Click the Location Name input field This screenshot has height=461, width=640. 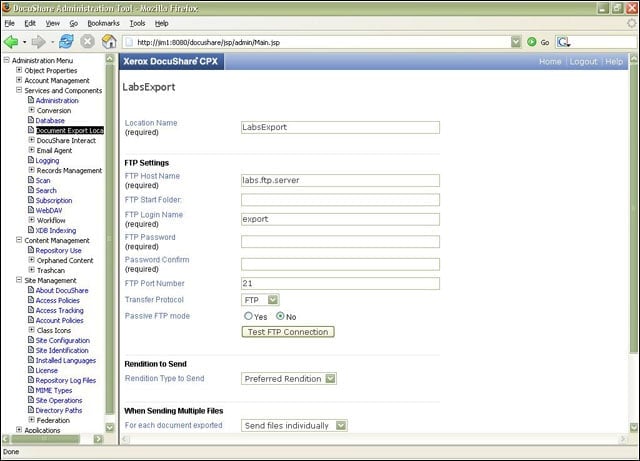(x=340, y=127)
